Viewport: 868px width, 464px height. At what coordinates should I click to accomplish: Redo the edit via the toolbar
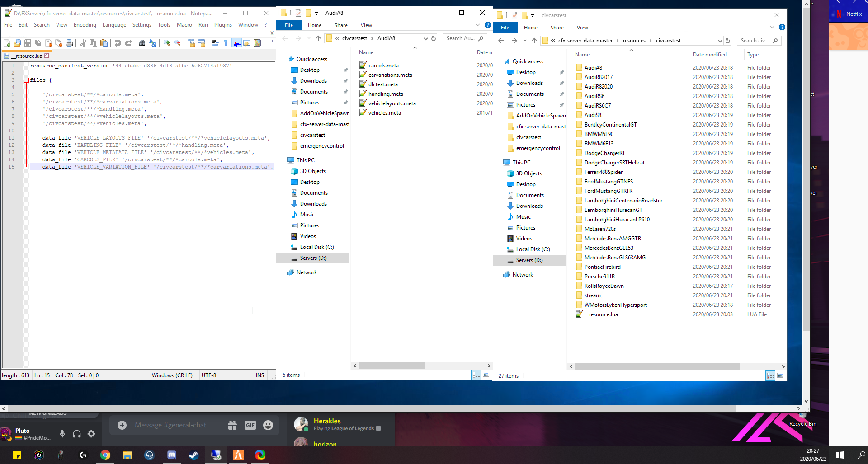[x=128, y=43]
